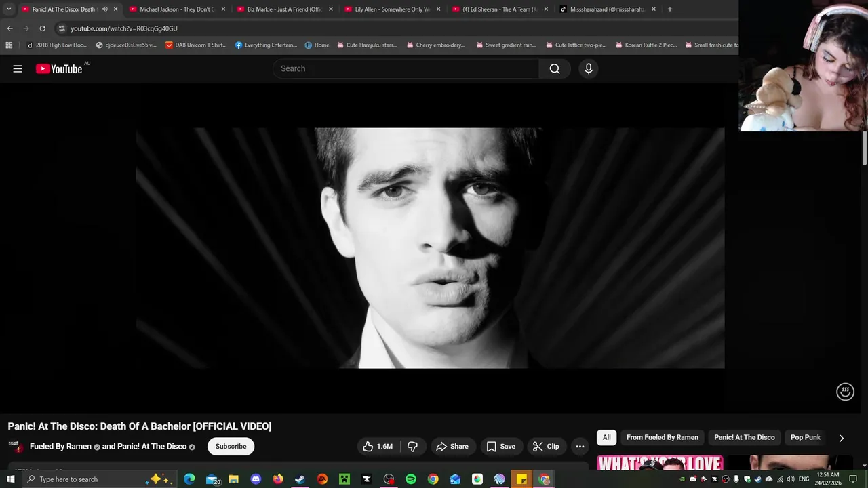The image size is (868, 488).
Task: Open Spotify from the taskbar
Action: click(x=411, y=479)
